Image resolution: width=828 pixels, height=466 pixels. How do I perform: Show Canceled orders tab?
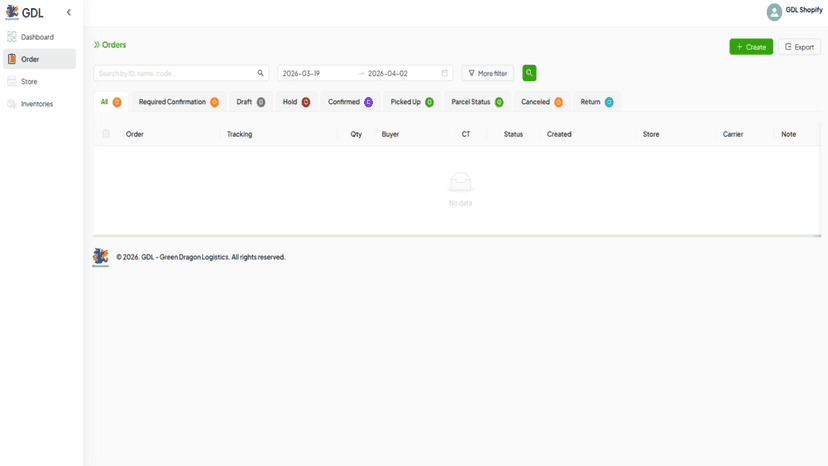[x=542, y=102]
